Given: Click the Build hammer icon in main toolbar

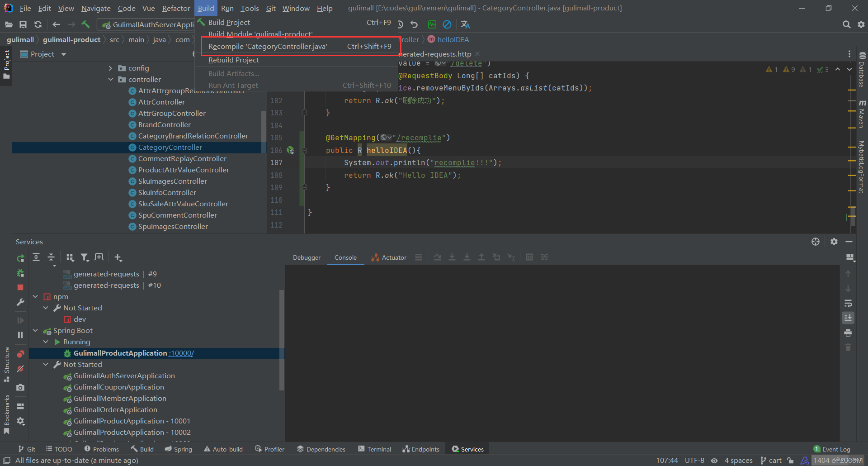Looking at the screenshot, I should click(86, 24).
